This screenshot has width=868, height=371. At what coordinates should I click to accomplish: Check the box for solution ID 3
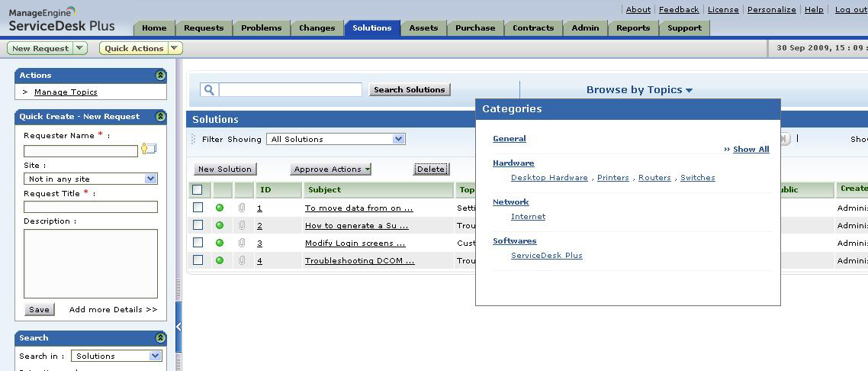click(198, 242)
